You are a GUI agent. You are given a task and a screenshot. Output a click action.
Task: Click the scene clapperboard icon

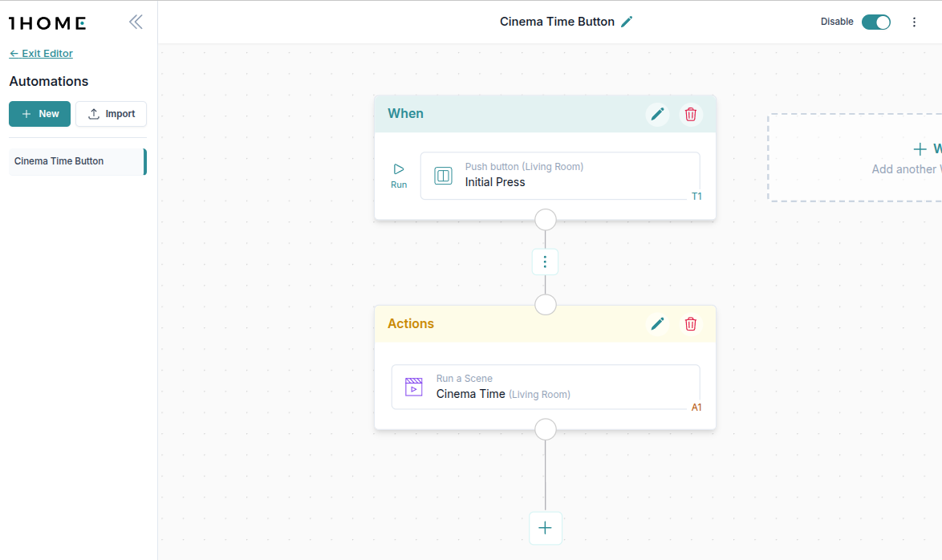click(414, 387)
